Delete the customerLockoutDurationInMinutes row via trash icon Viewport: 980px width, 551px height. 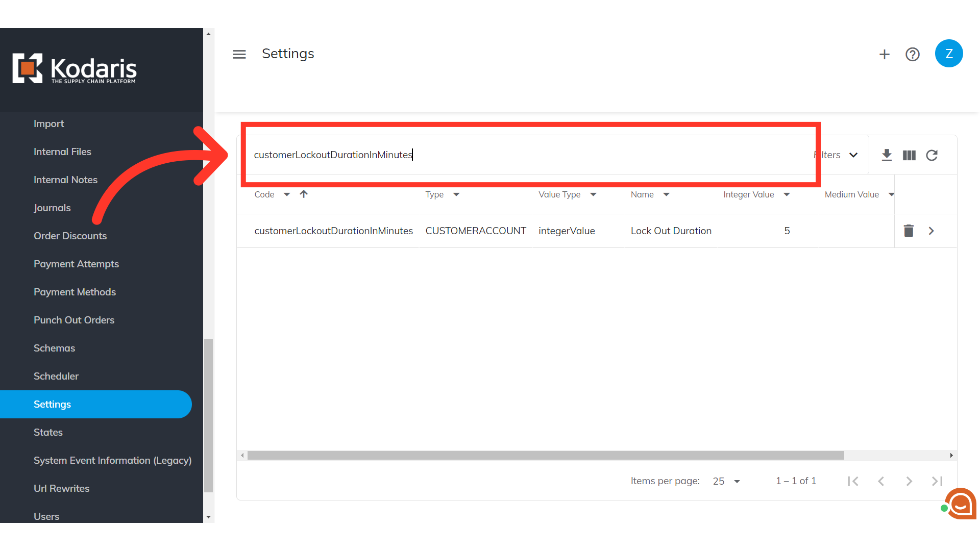[x=909, y=231]
